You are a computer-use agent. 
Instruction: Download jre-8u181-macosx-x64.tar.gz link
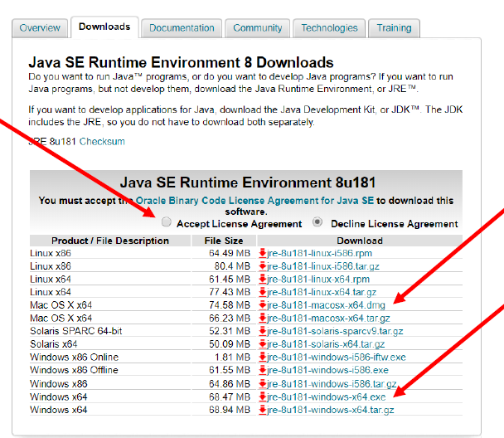(327, 319)
